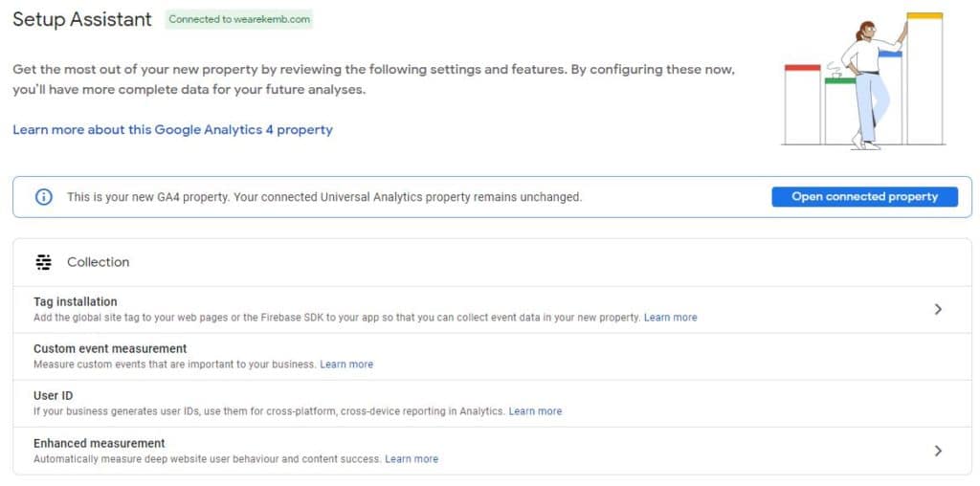The image size is (980, 486).
Task: Click Learn more link under Tag installation
Action: click(670, 318)
